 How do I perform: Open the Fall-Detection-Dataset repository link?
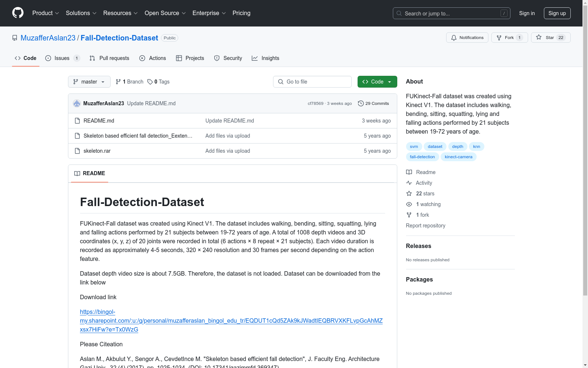(x=119, y=38)
